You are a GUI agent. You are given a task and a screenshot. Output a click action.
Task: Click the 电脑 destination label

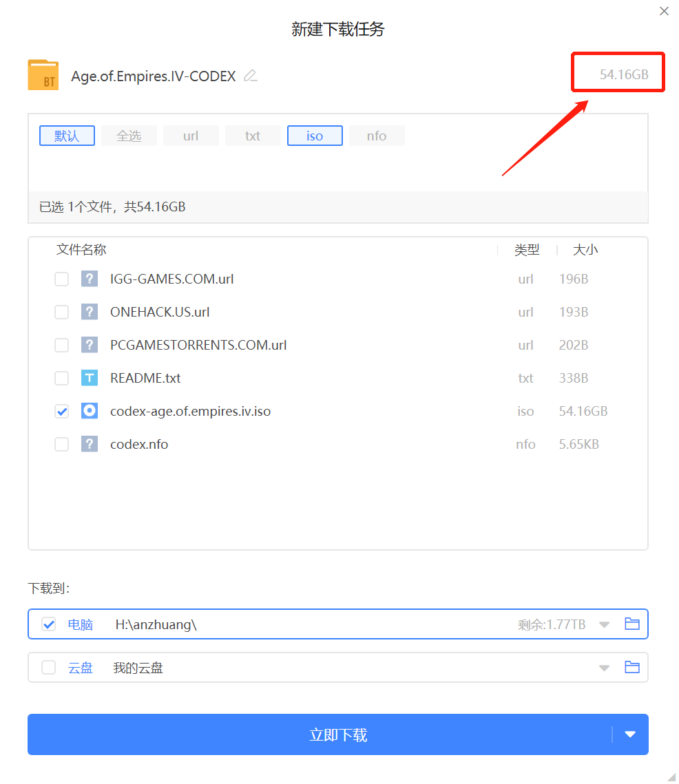(x=81, y=624)
